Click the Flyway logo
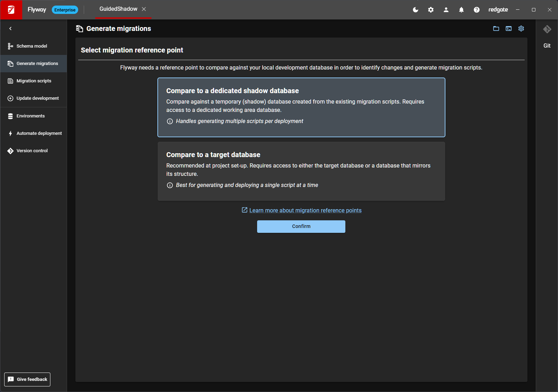558x392 pixels. 11,10
